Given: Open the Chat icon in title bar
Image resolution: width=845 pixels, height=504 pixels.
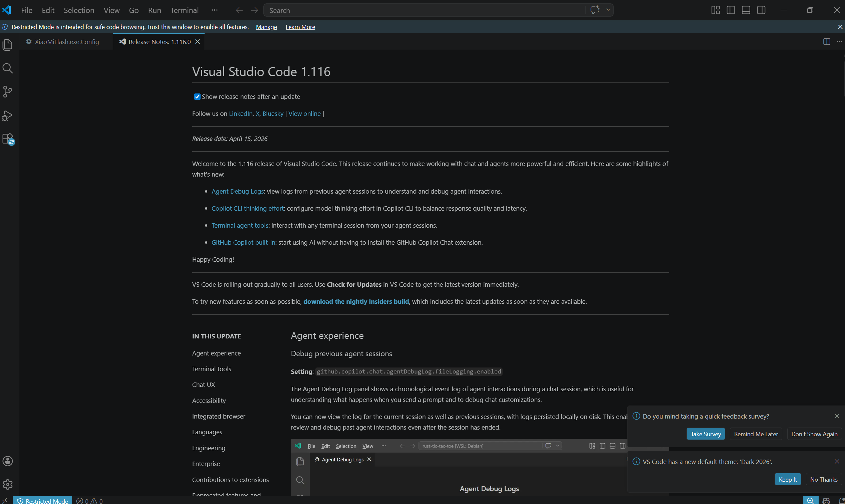Looking at the screenshot, I should point(595,10).
